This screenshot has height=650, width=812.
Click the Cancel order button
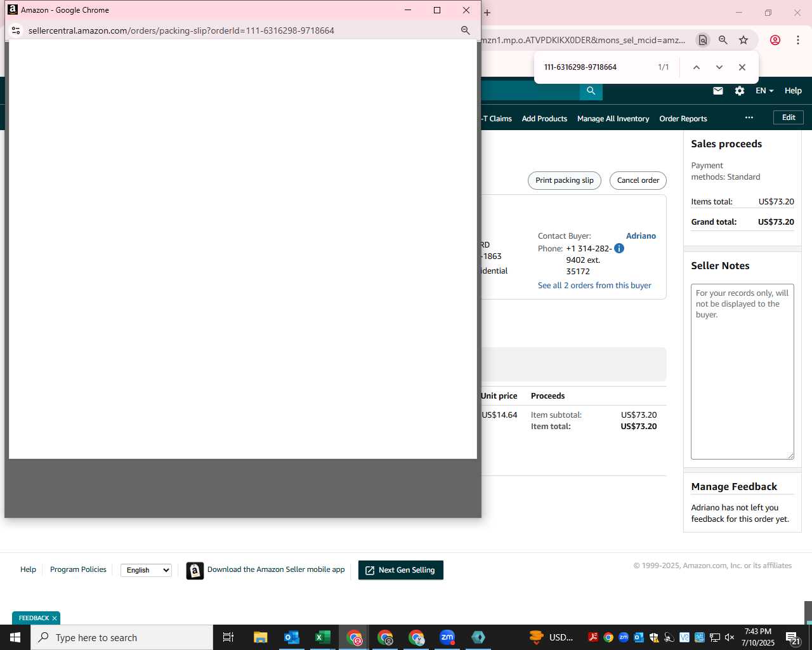pyautogui.click(x=638, y=180)
